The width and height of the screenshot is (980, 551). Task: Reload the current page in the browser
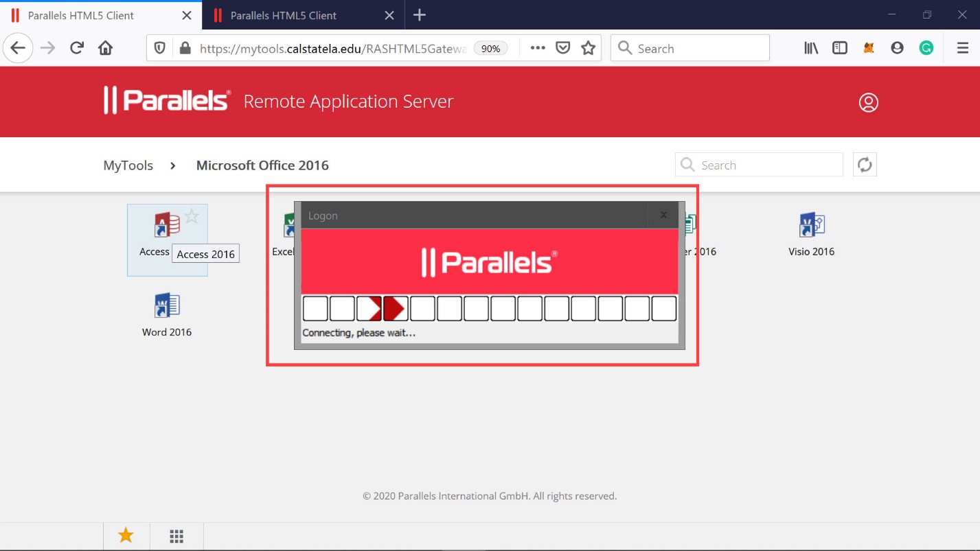click(77, 48)
